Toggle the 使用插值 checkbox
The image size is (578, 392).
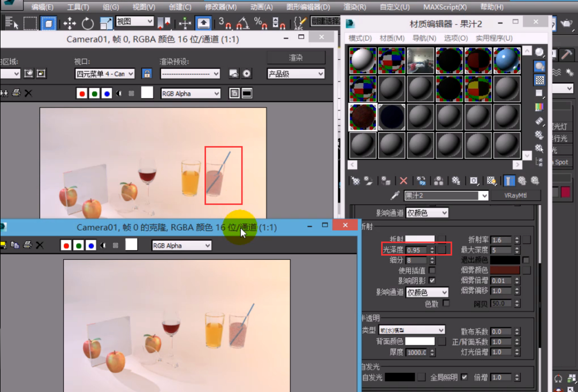432,271
